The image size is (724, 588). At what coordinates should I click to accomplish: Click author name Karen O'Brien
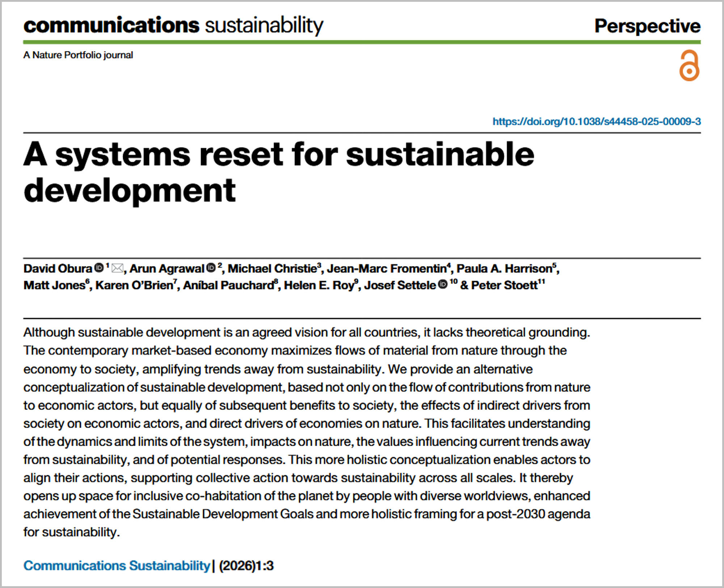134,285
